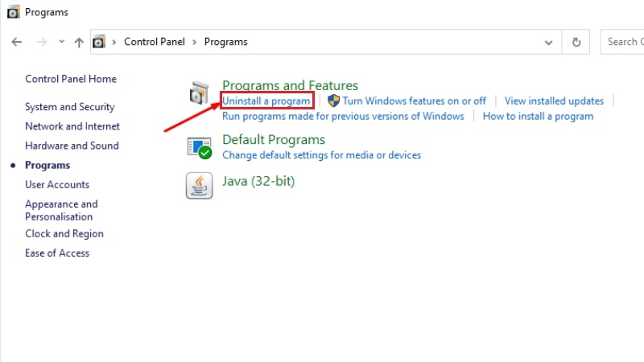Open Clock and Region category
644x362 pixels.
[64, 234]
